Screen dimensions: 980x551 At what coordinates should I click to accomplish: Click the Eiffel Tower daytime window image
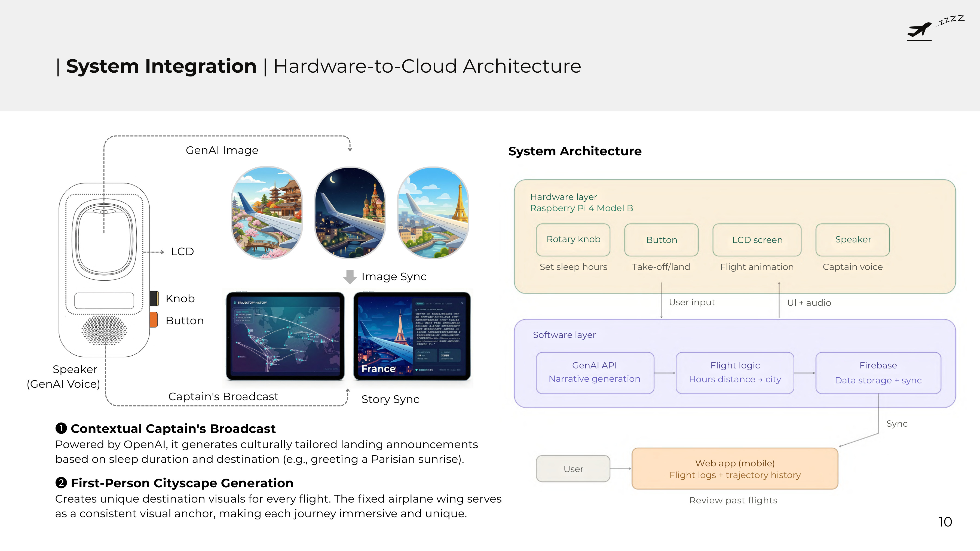[433, 213]
